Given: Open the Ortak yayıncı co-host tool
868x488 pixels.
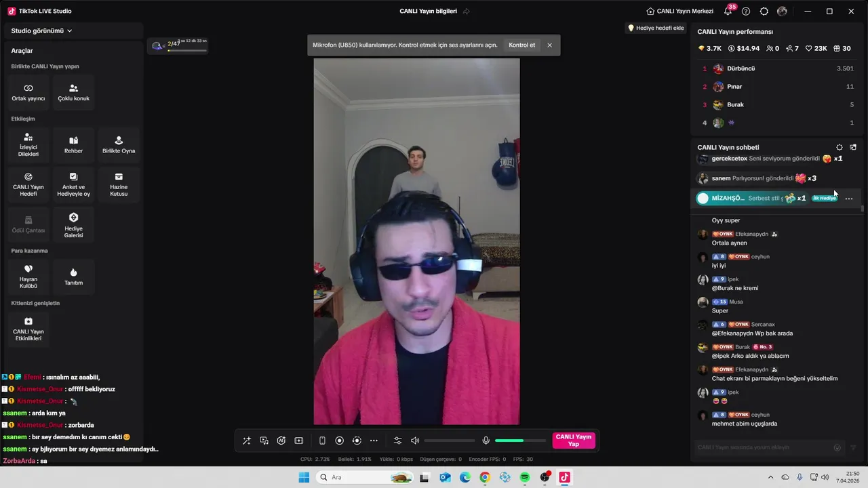Looking at the screenshot, I should (28, 93).
